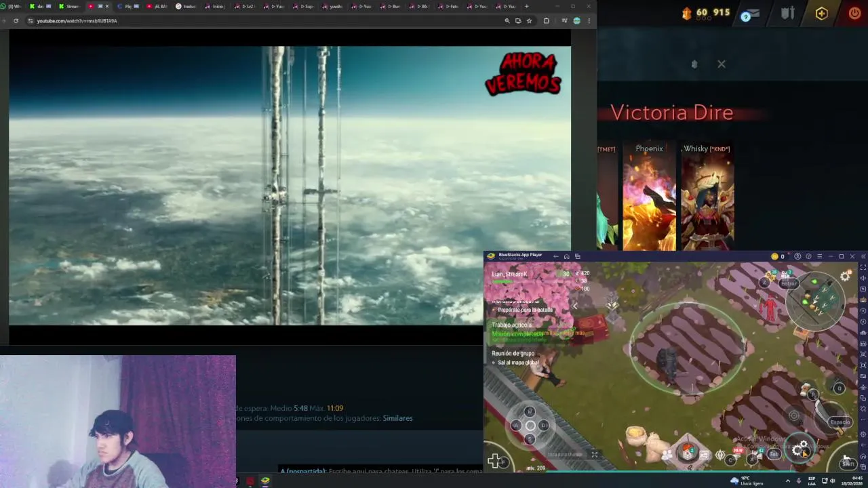Click the BlueStacks title bar back arrow

click(x=555, y=256)
